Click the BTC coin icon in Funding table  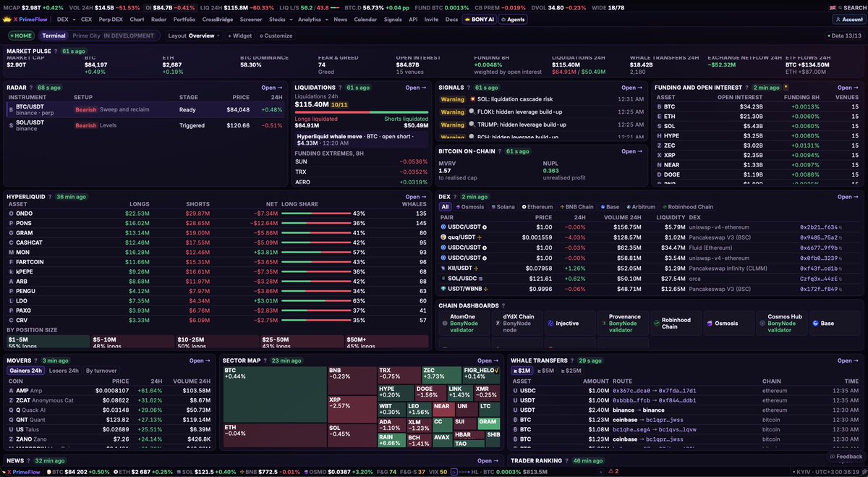click(x=659, y=106)
